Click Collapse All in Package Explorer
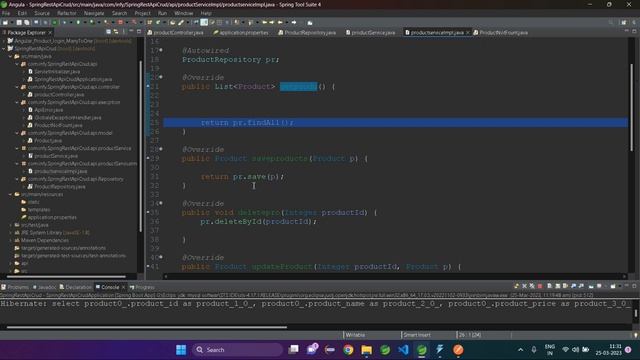640x360 pixels. click(x=108, y=32)
